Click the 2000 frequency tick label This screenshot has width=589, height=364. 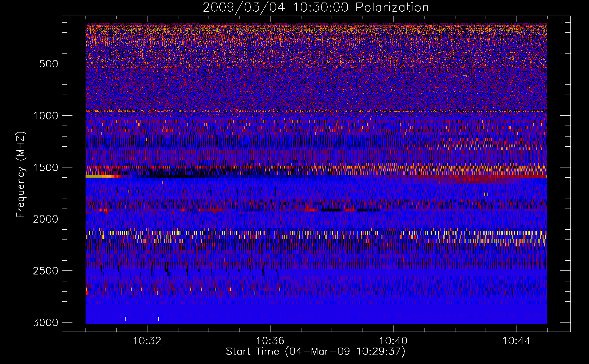[46, 219]
